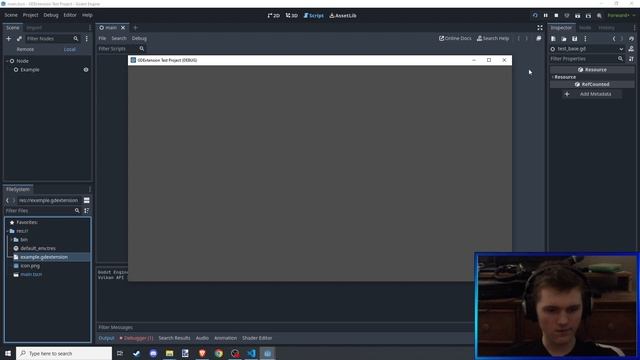Viewport: 640px width, 360px height.
Task: Click the play current scene icon
Action: pyautogui.click(x=578, y=16)
